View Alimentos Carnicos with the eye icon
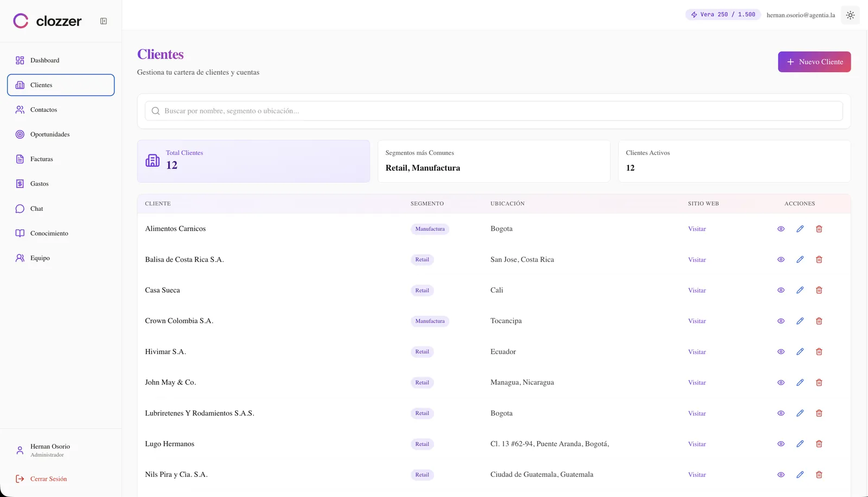868x497 pixels. pos(781,229)
